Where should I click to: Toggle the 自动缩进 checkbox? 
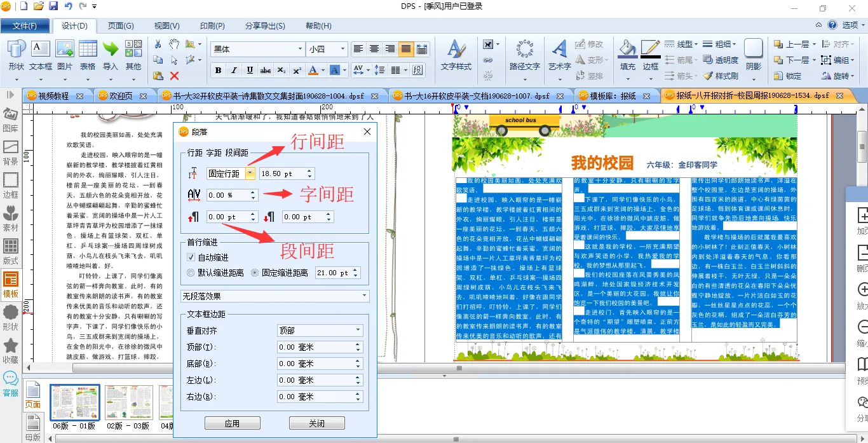tap(191, 257)
